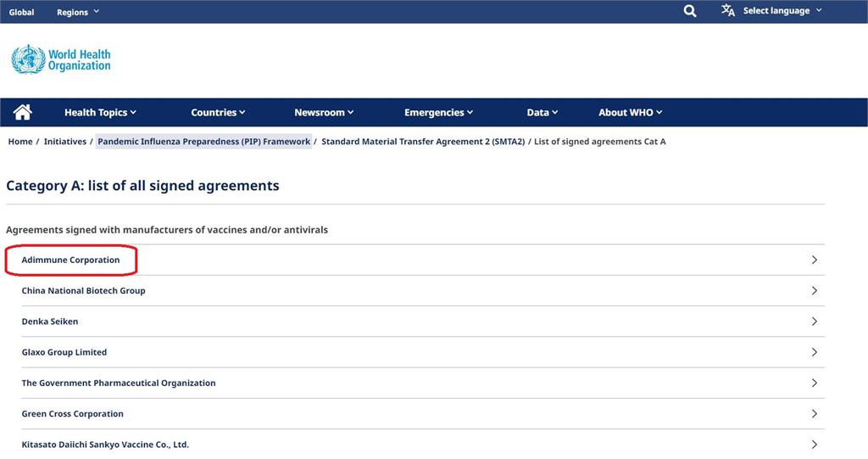Open the Select language dropdown
This screenshot has height=459, width=868.
pos(782,10)
